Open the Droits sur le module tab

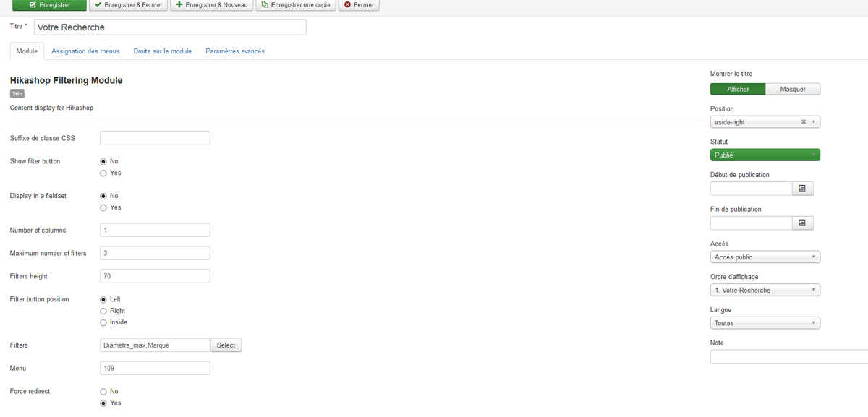click(163, 51)
